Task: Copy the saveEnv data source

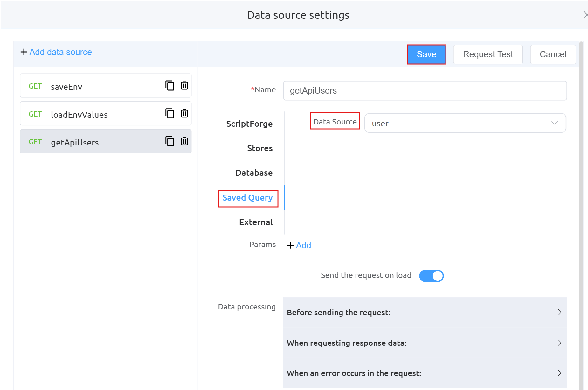Action: [170, 86]
